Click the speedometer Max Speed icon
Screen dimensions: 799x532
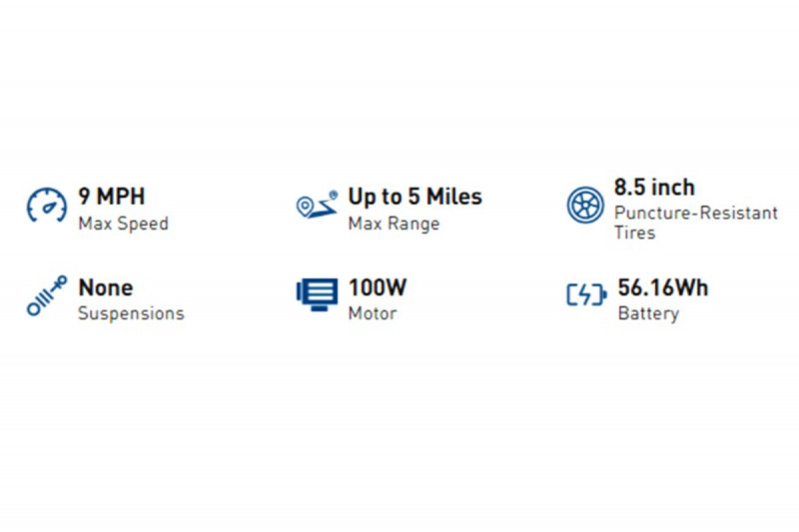coord(47,205)
